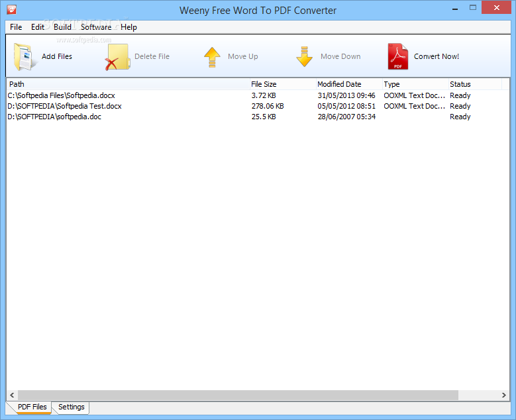This screenshot has width=516, height=420.
Task: Sort by the Type column header
Action: coord(415,84)
